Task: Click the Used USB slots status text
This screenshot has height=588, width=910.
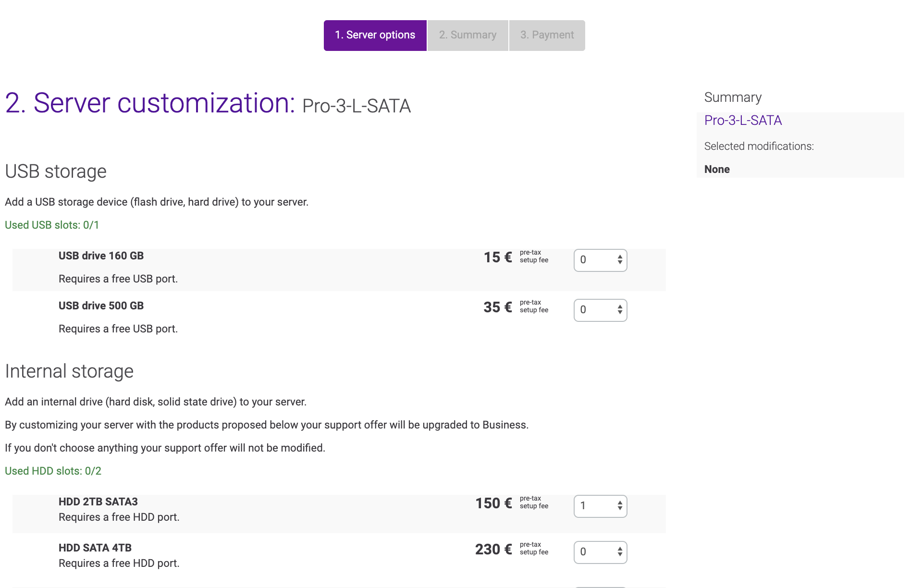Action: tap(52, 225)
